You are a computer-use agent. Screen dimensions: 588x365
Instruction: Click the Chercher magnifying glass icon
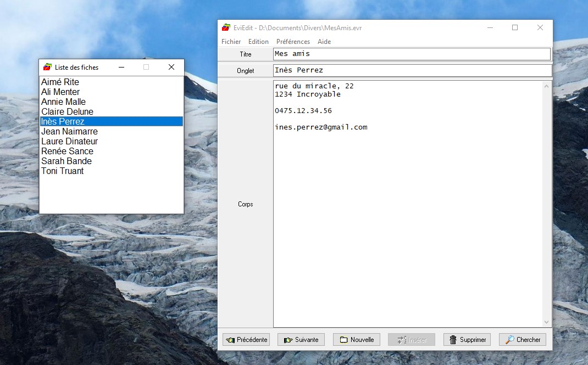[x=509, y=340]
